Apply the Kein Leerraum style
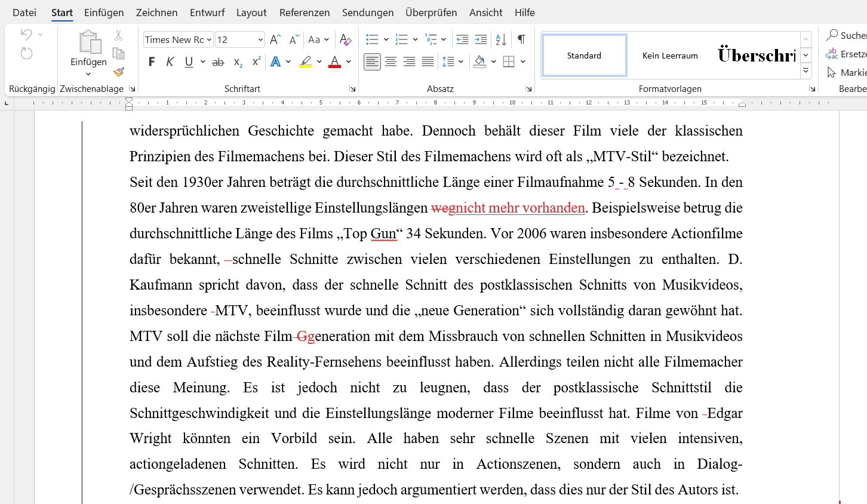The height and width of the screenshot is (504, 867). tap(669, 56)
